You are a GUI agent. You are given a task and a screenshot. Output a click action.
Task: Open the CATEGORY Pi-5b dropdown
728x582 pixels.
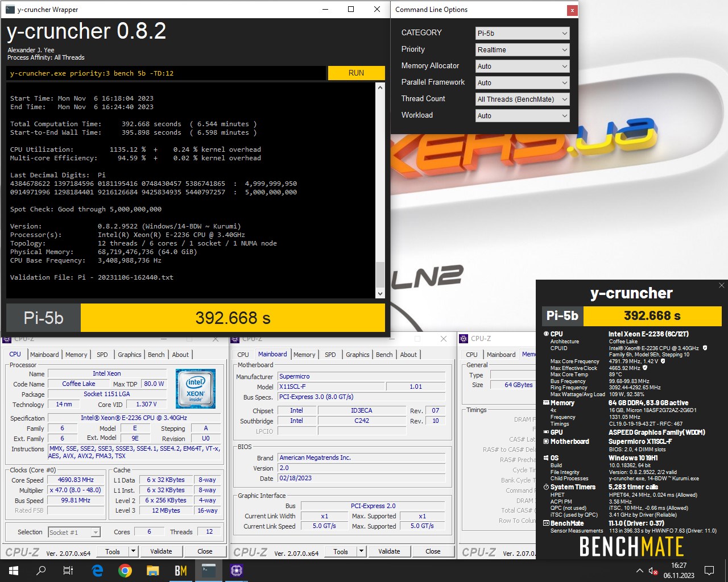pyautogui.click(x=522, y=33)
